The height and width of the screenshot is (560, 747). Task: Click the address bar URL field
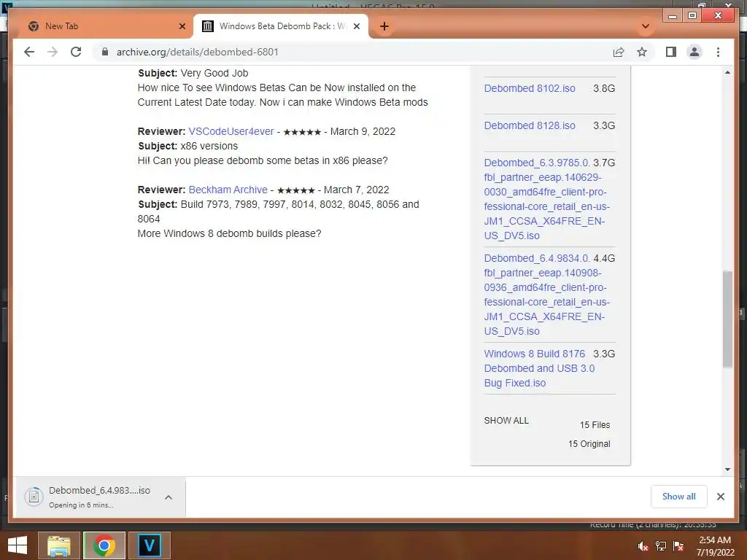(x=352, y=52)
